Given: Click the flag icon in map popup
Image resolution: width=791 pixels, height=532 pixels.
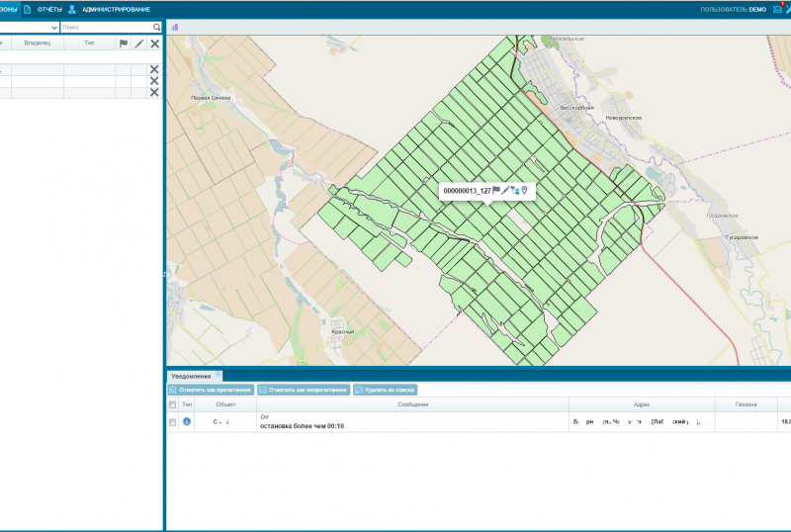Looking at the screenshot, I should point(496,190).
